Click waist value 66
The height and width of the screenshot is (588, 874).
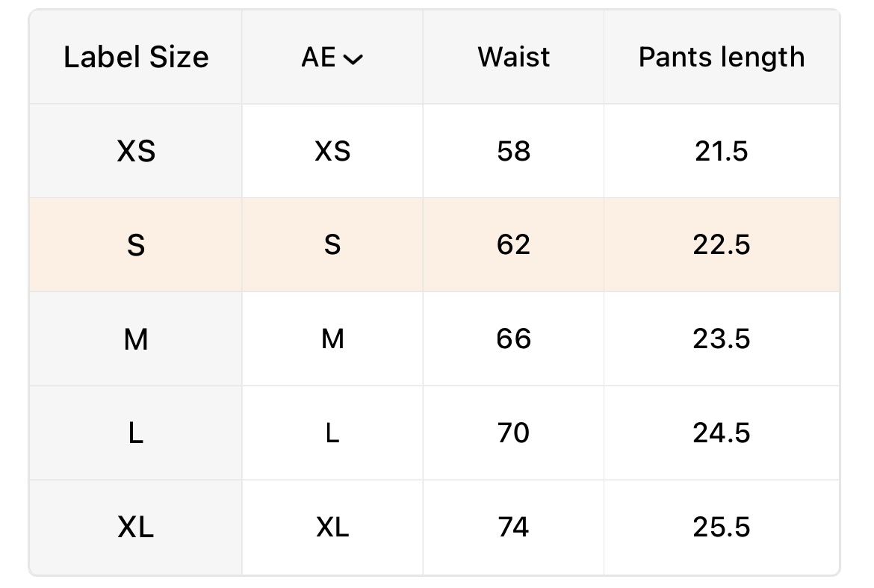[513, 339]
